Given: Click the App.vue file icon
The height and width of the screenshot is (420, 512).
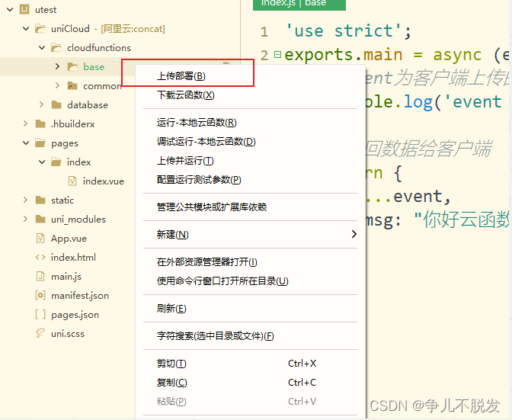Looking at the screenshot, I should [40, 238].
